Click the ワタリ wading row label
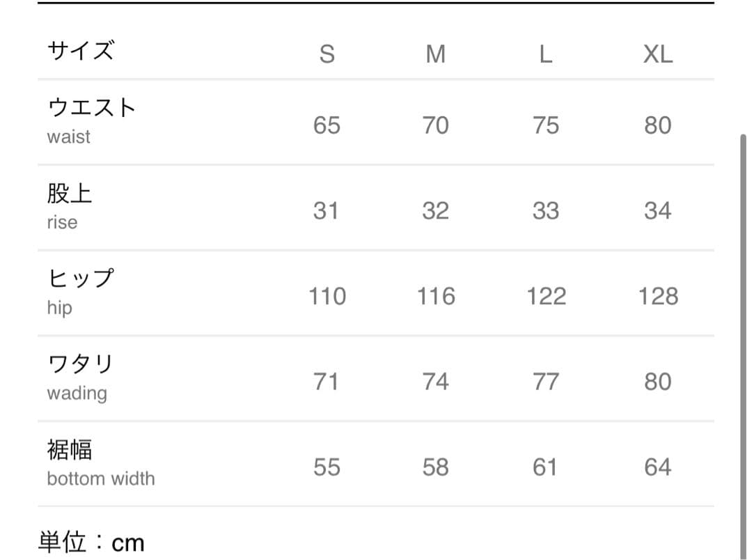752x560 pixels. coord(80,377)
